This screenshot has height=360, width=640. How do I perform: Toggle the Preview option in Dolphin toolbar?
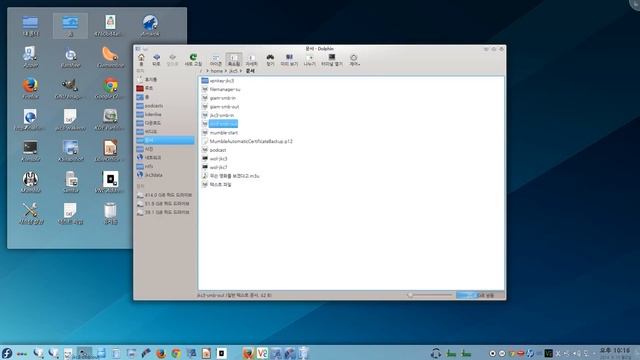(289, 60)
